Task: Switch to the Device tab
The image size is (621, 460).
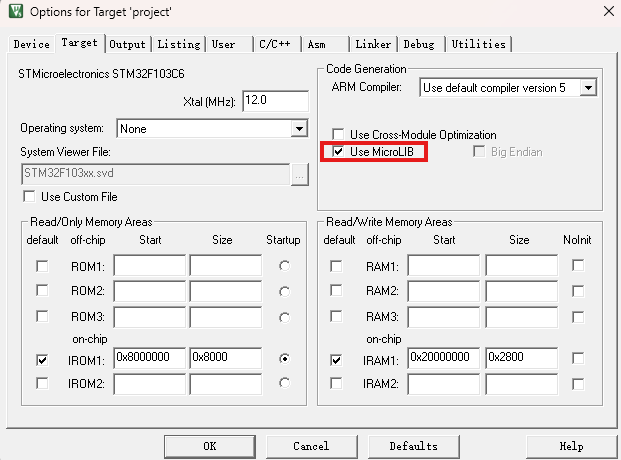Action: pyautogui.click(x=32, y=44)
